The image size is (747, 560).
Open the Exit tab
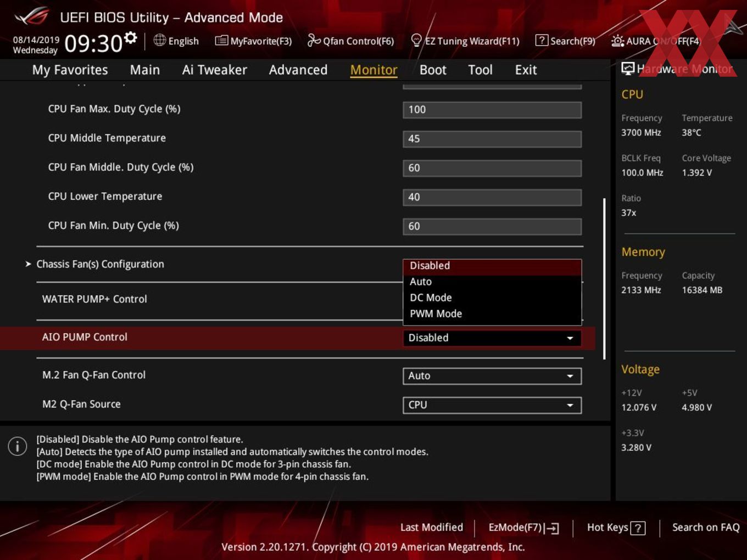(526, 70)
